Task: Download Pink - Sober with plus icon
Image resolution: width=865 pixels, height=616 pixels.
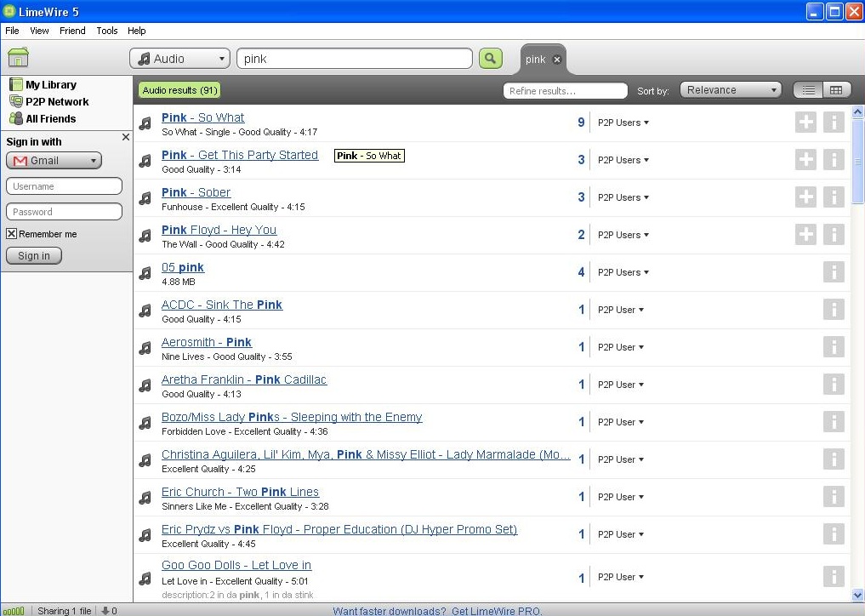Action: click(x=805, y=197)
